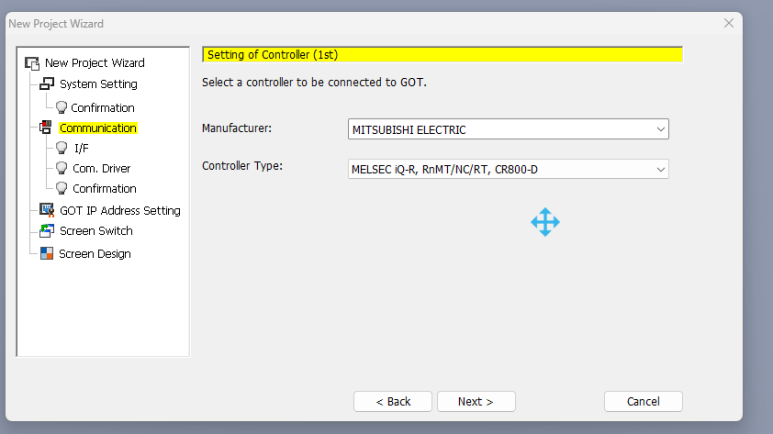Click the Controller Type: label
The image size is (773, 434).
point(242,166)
